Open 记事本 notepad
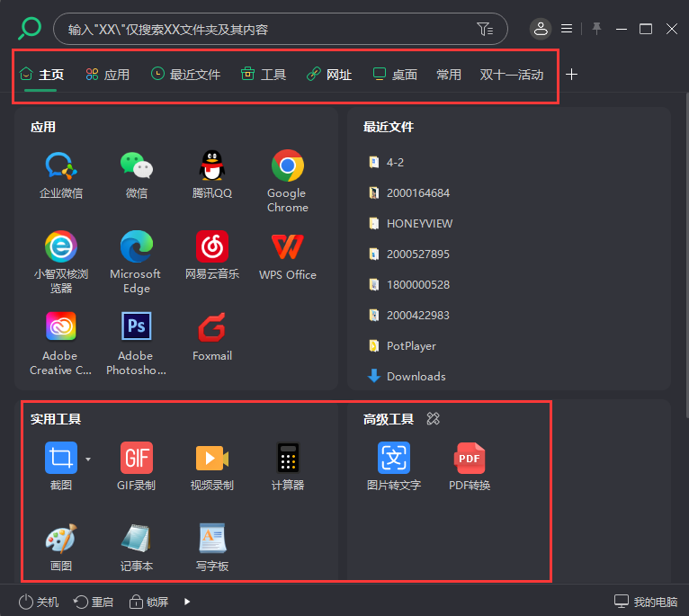The image size is (689, 616). [137, 547]
